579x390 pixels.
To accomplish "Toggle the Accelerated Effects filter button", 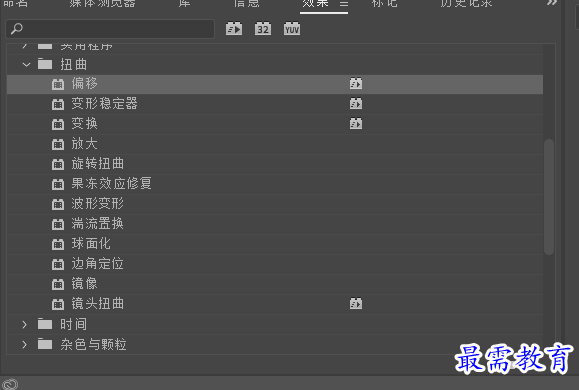I will [x=234, y=29].
